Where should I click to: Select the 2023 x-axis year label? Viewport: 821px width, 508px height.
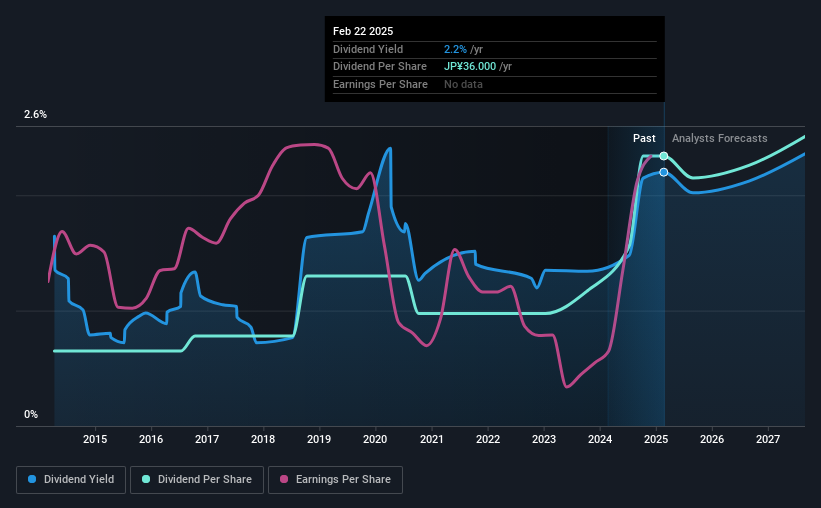tap(544, 439)
